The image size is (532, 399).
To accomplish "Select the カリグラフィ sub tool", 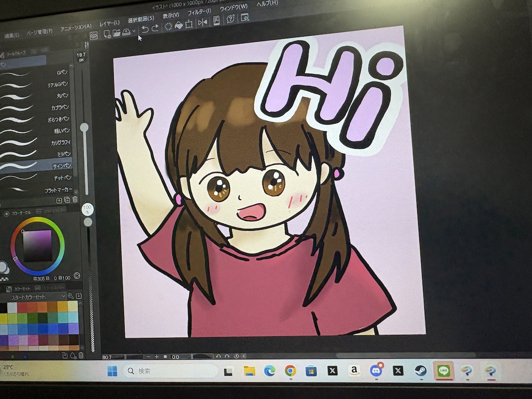I will [36, 142].
